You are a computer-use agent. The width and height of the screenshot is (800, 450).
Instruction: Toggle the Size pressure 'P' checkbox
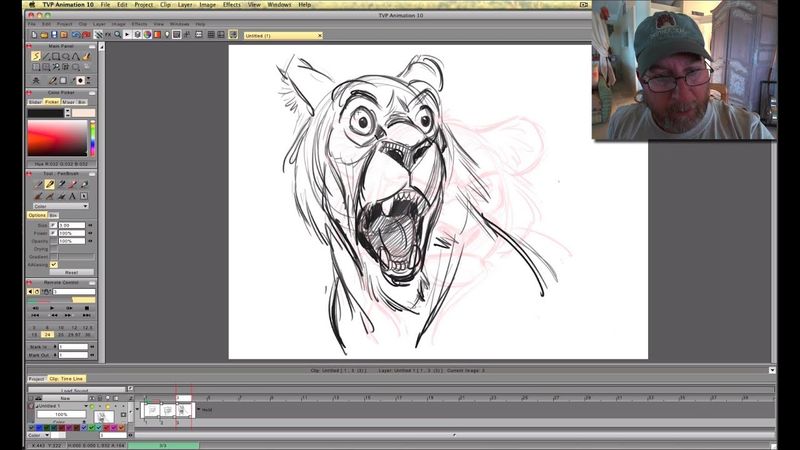pyautogui.click(x=54, y=225)
